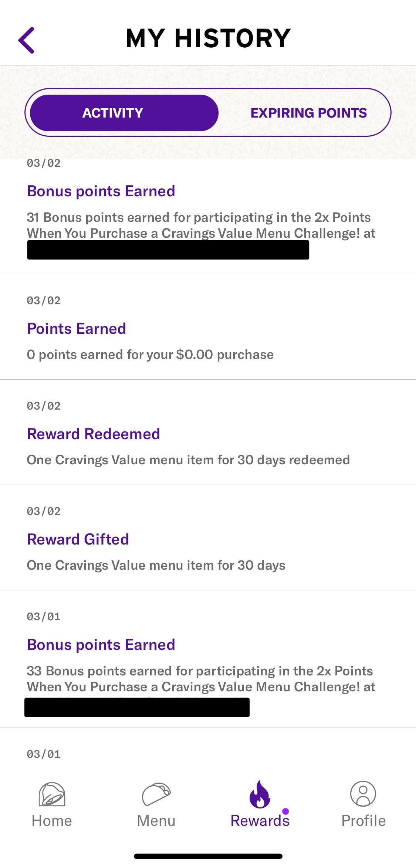
Task: Tap the Menu taco icon
Action: point(156,794)
